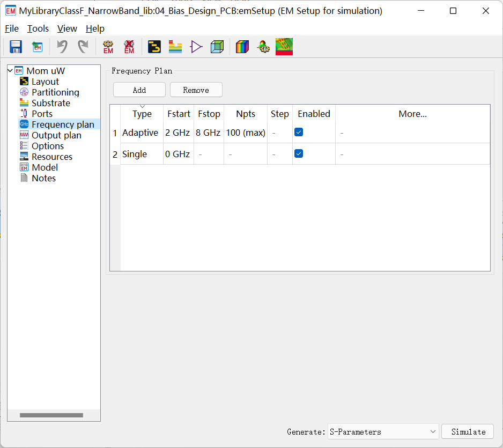Click the More... column header

pyautogui.click(x=413, y=114)
